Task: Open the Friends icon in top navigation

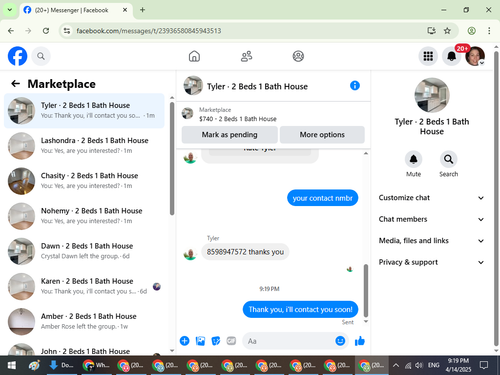Action: (x=247, y=56)
